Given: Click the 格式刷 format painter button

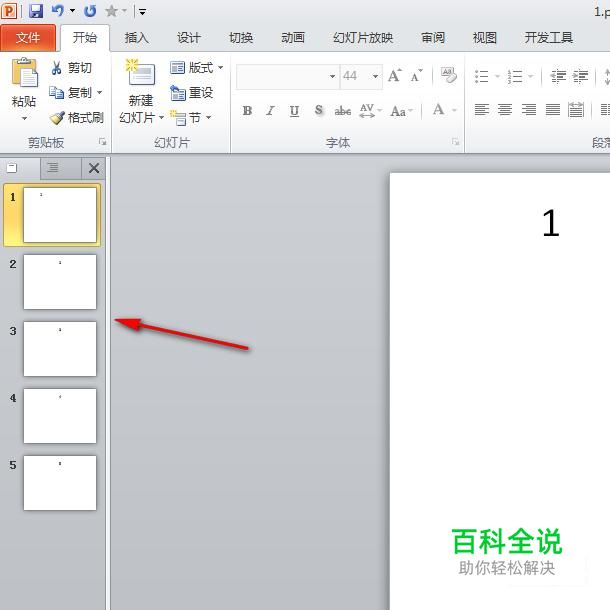Looking at the screenshot, I should click(76, 117).
